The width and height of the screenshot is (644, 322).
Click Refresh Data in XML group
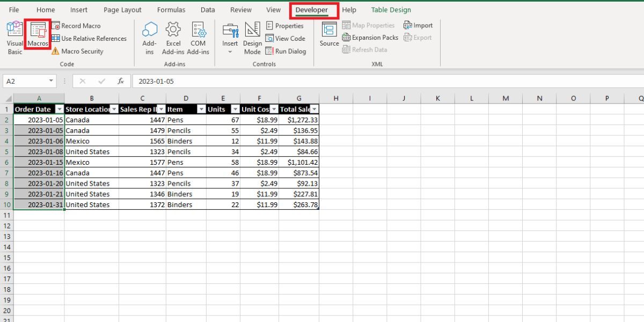(x=364, y=49)
